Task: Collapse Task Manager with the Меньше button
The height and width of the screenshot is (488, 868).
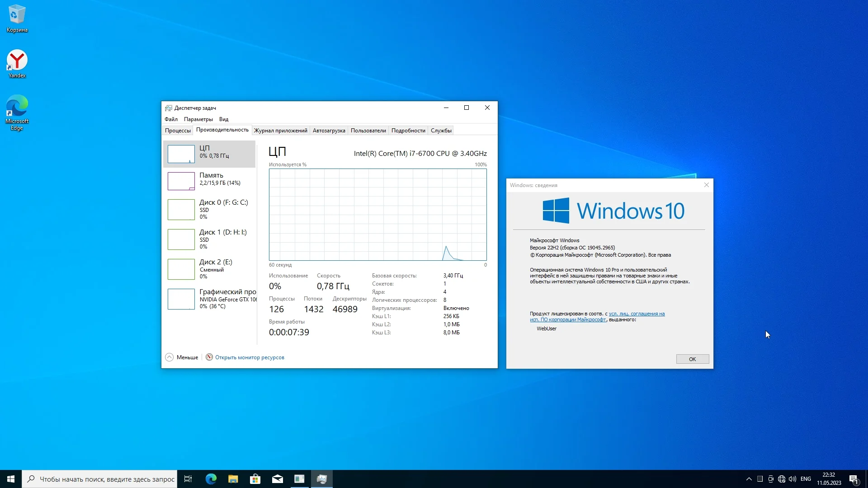Action: click(182, 357)
